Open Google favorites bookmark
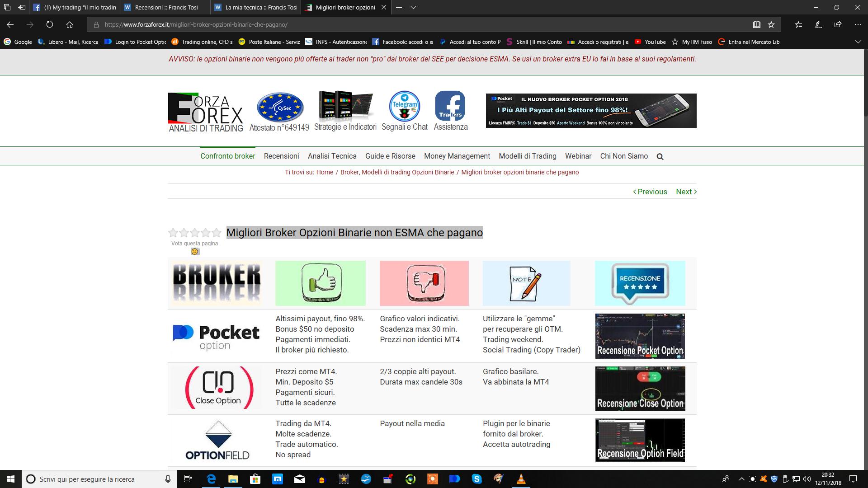This screenshot has width=868, height=488. [x=18, y=42]
